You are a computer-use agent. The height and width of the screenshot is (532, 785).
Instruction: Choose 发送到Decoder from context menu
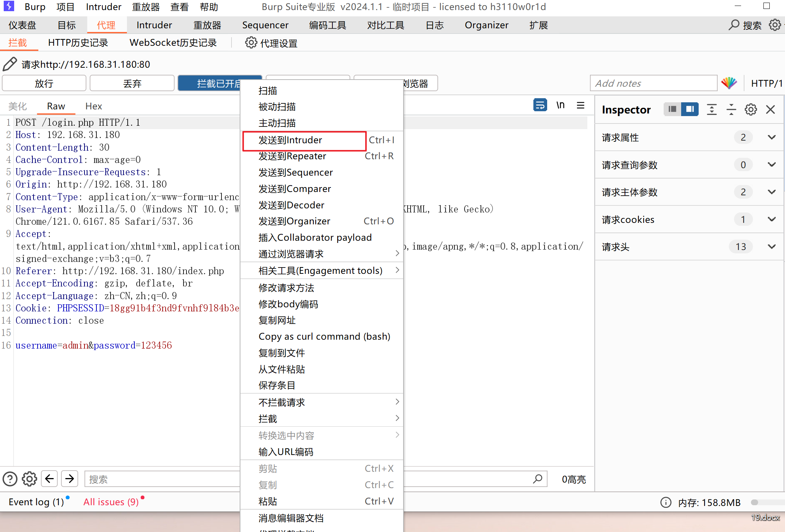pos(322,205)
